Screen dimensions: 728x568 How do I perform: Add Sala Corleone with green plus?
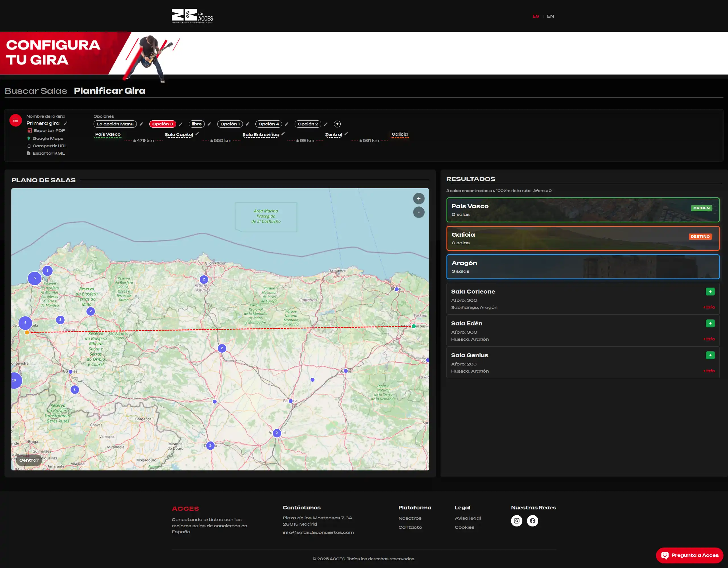(710, 292)
